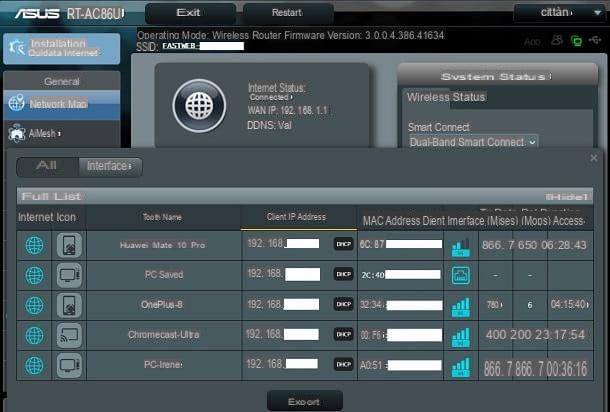The height and width of the screenshot is (412, 610).
Task: Sort by the Tooth Name column header
Action: tap(162, 217)
